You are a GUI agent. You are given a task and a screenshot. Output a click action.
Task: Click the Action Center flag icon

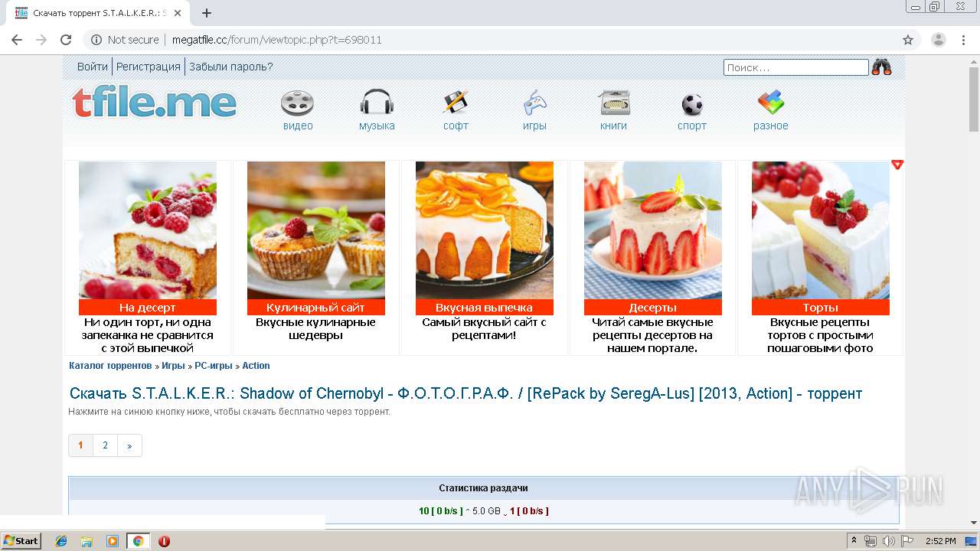click(x=907, y=541)
